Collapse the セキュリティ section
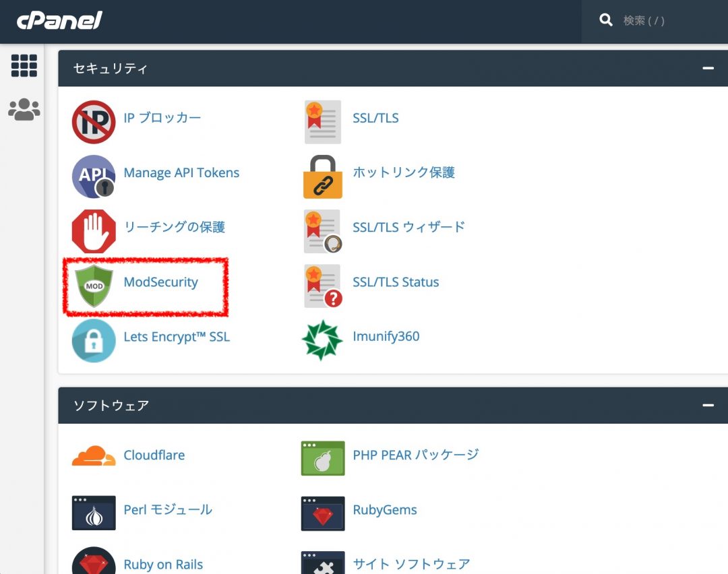The height and width of the screenshot is (574, 728). 708,68
